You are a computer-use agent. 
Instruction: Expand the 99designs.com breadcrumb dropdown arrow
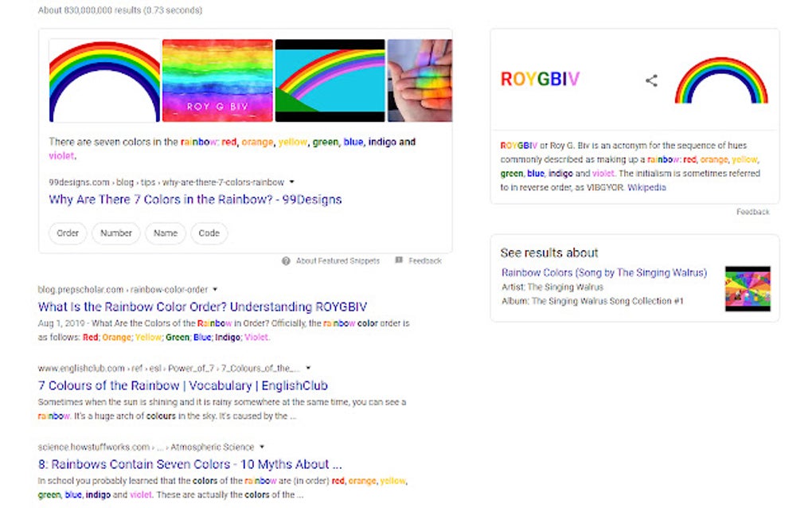tap(291, 182)
